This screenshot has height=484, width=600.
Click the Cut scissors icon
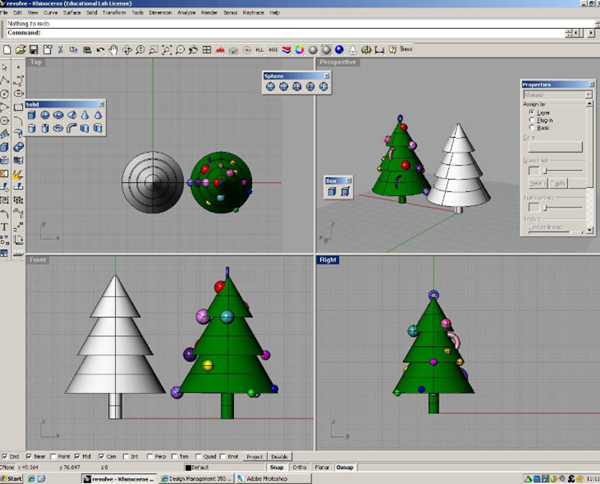(x=61, y=49)
